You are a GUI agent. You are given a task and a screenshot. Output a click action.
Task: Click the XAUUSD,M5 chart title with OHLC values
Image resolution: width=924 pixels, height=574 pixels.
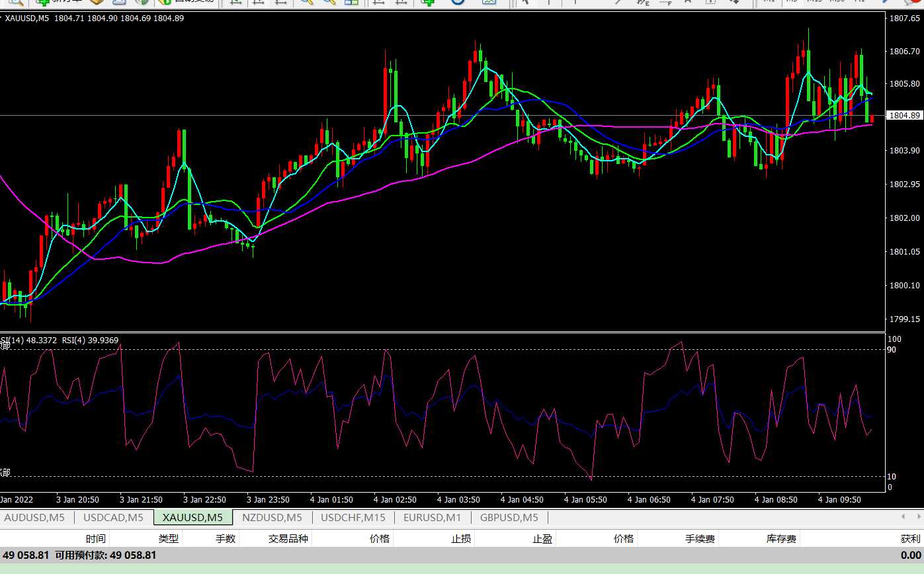click(x=95, y=18)
